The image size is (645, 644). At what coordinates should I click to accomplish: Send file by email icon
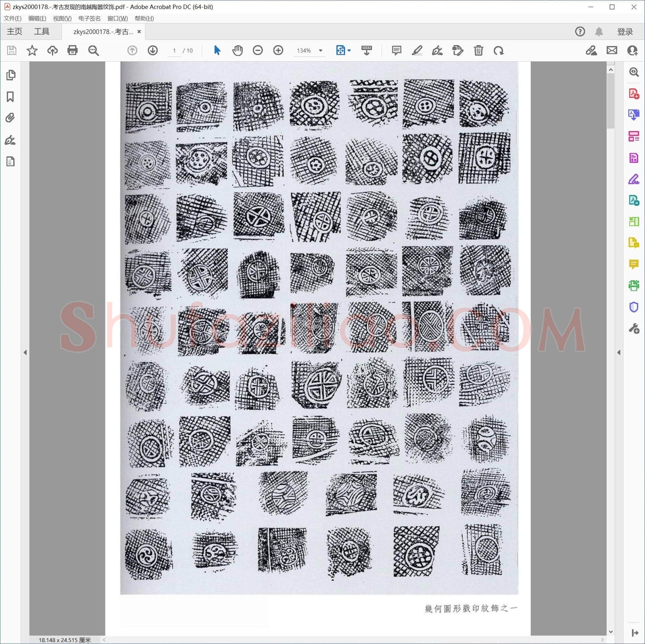tap(611, 50)
